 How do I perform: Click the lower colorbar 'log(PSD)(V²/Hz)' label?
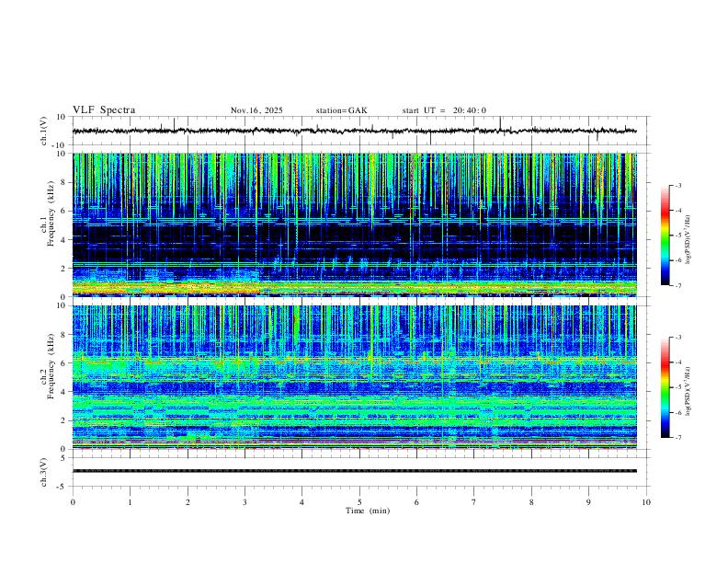[x=688, y=391]
